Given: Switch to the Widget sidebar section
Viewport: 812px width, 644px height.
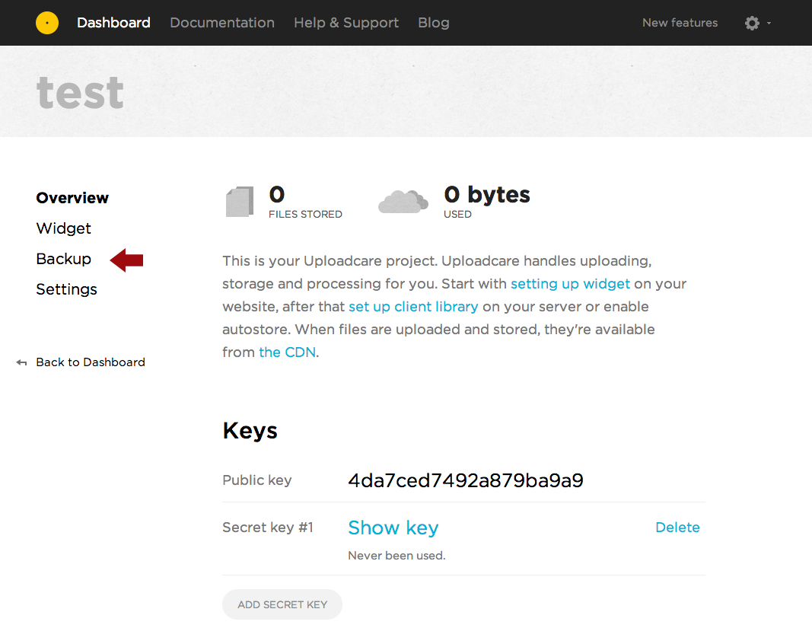Looking at the screenshot, I should [x=63, y=228].
